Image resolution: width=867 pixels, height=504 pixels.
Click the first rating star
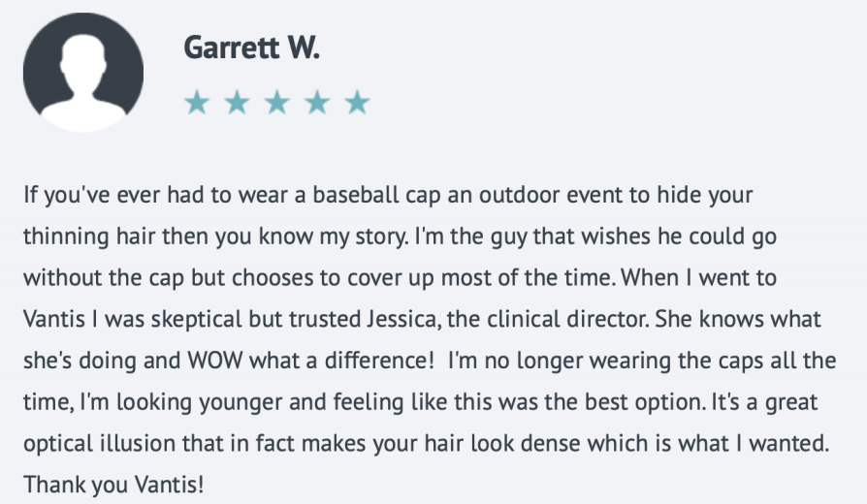pyautogui.click(x=197, y=103)
